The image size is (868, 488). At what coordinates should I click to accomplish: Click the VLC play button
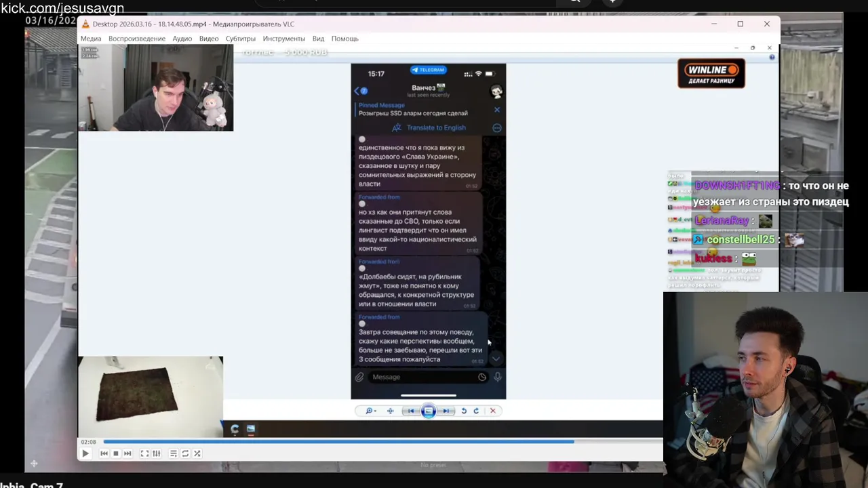click(x=85, y=453)
